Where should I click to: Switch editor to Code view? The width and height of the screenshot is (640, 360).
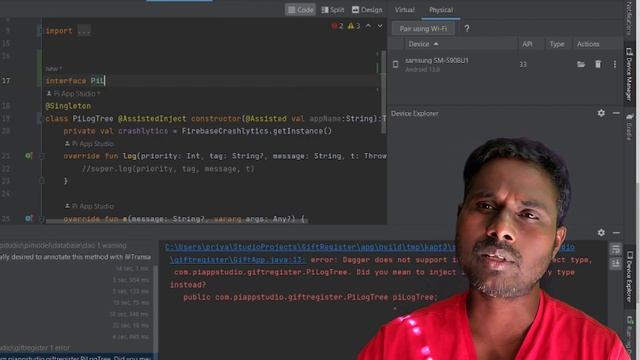click(300, 10)
